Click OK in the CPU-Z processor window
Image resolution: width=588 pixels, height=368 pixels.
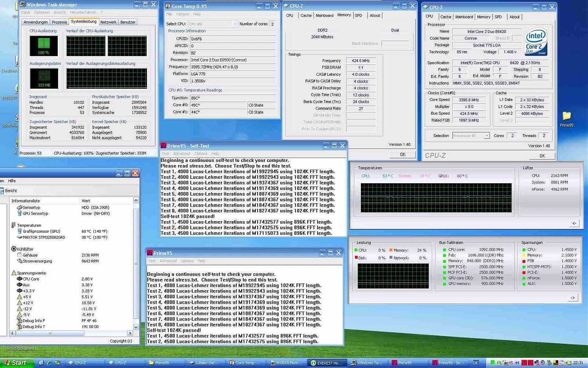542,156
